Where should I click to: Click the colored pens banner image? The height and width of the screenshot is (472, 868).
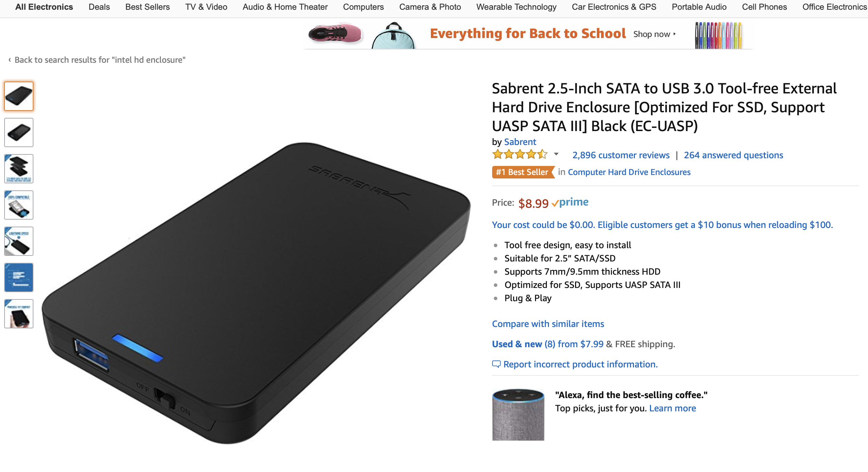(x=718, y=35)
